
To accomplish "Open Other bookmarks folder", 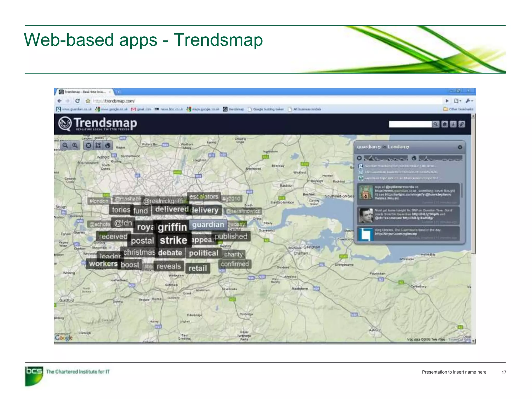I will [x=458, y=109].
